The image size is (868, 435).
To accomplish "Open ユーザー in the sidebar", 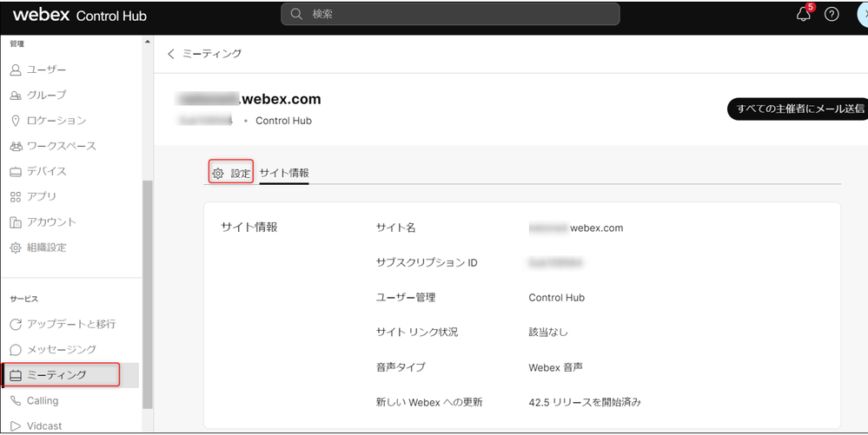I will click(47, 69).
